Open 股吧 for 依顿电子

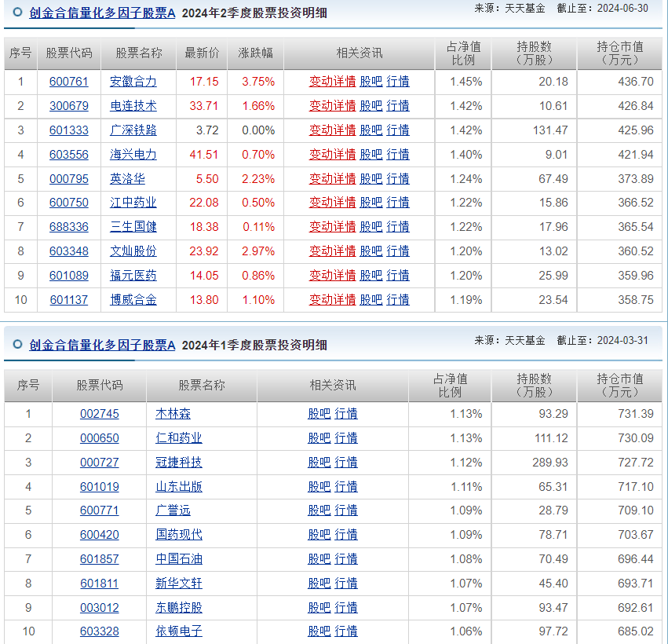tap(319, 631)
